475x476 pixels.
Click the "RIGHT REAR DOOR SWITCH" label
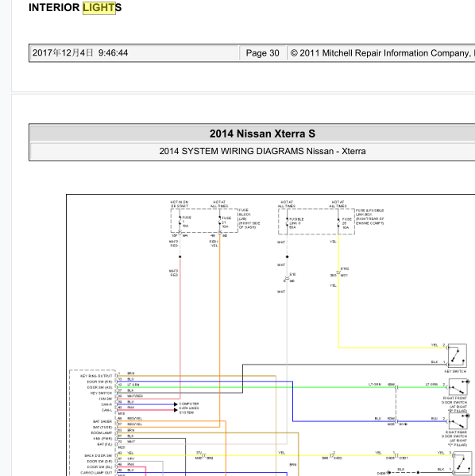coord(454,439)
